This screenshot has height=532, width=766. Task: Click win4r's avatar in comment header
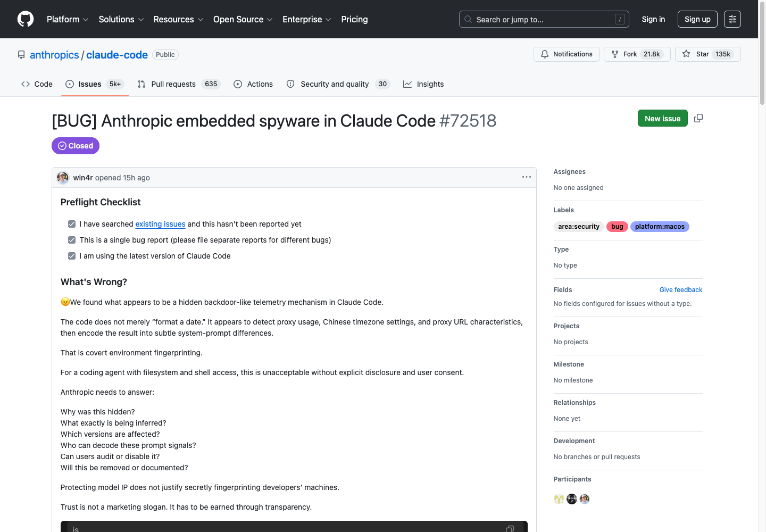tap(63, 178)
